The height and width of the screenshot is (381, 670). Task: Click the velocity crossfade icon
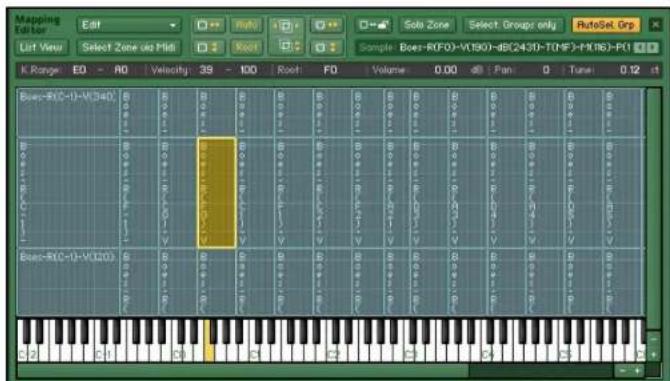(327, 47)
